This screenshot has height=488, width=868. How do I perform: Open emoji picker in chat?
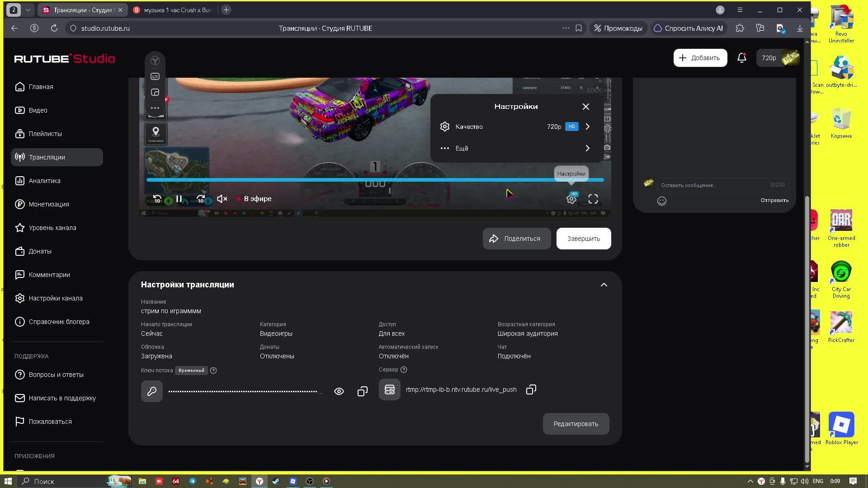pos(662,201)
